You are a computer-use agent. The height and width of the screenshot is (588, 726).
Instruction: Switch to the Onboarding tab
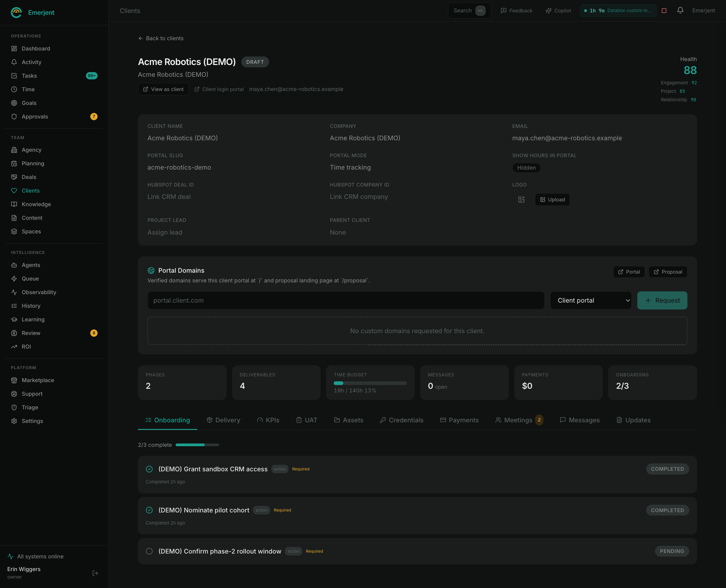click(168, 420)
